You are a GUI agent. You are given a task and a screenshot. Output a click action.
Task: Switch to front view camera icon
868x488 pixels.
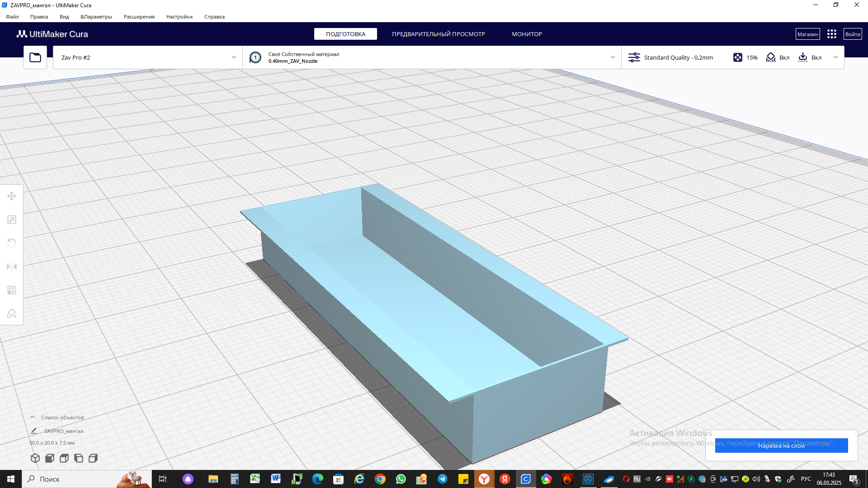click(50, 458)
